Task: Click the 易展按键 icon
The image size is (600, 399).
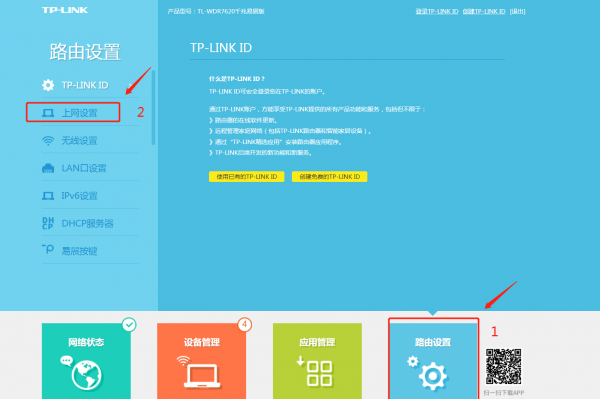Action: tap(48, 249)
